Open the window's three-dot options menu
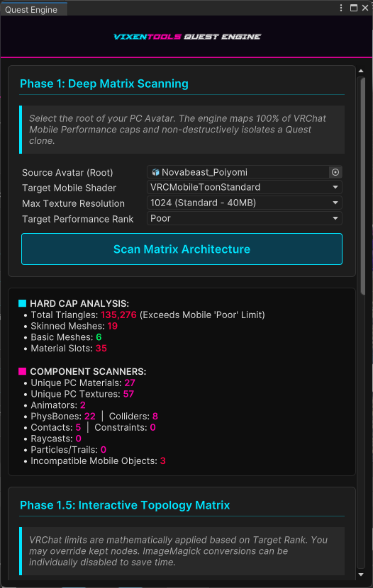Image resolution: width=373 pixels, height=588 pixels. click(340, 8)
